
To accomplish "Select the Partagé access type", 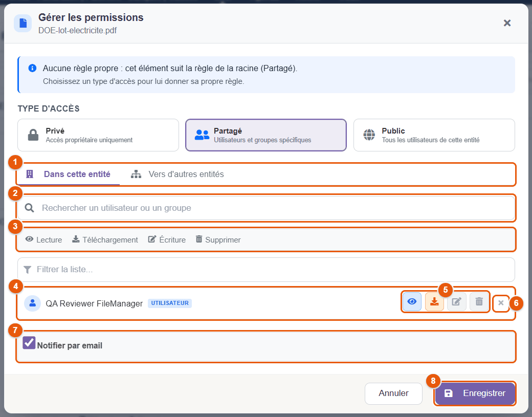I will 265,135.
